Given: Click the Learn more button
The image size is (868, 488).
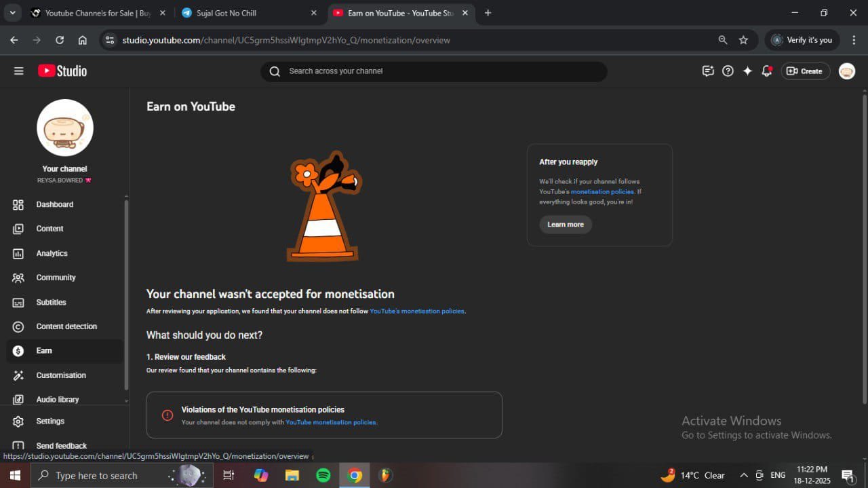Looking at the screenshot, I should click(566, 225).
